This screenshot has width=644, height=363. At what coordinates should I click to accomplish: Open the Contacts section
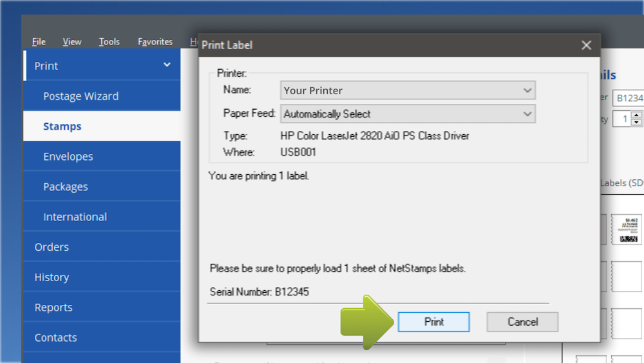(x=55, y=338)
